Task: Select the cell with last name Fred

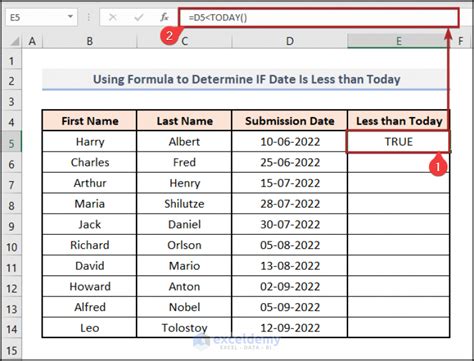Action: point(184,162)
